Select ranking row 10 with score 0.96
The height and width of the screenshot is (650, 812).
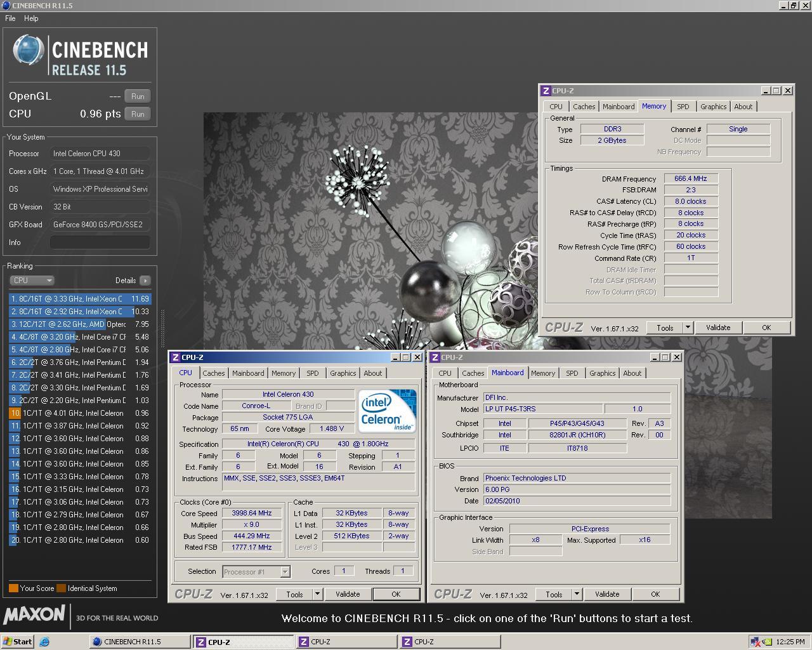click(x=80, y=413)
